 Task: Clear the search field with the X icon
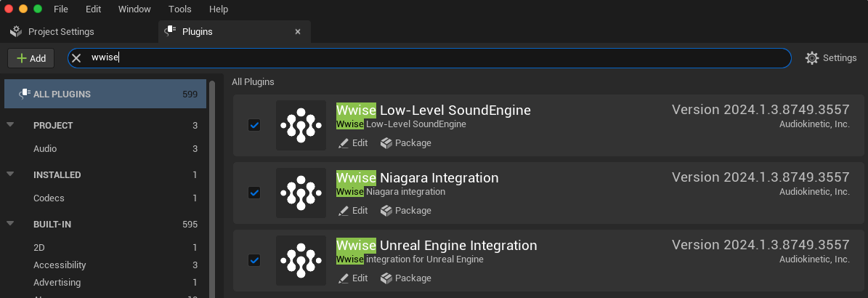76,58
